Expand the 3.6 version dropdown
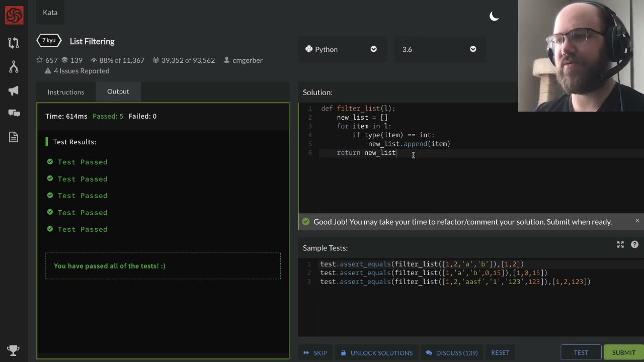 pos(439,49)
